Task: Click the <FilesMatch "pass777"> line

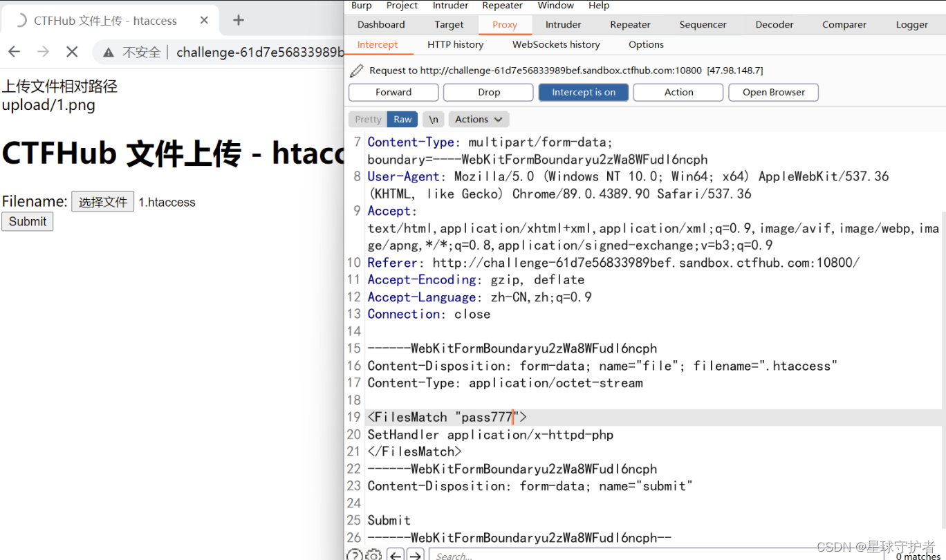Action: click(x=447, y=418)
